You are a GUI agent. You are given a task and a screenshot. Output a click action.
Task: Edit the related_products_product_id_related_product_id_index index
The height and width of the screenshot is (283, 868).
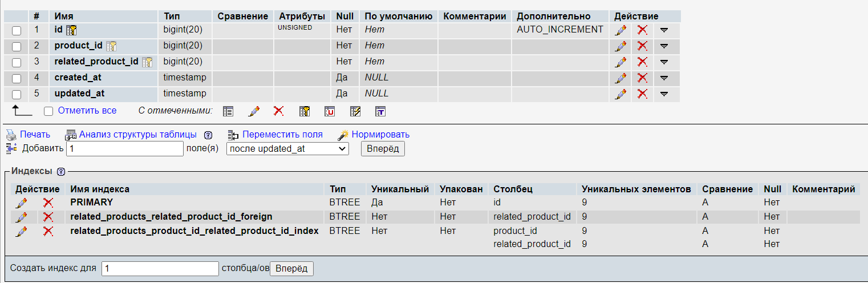point(22,231)
